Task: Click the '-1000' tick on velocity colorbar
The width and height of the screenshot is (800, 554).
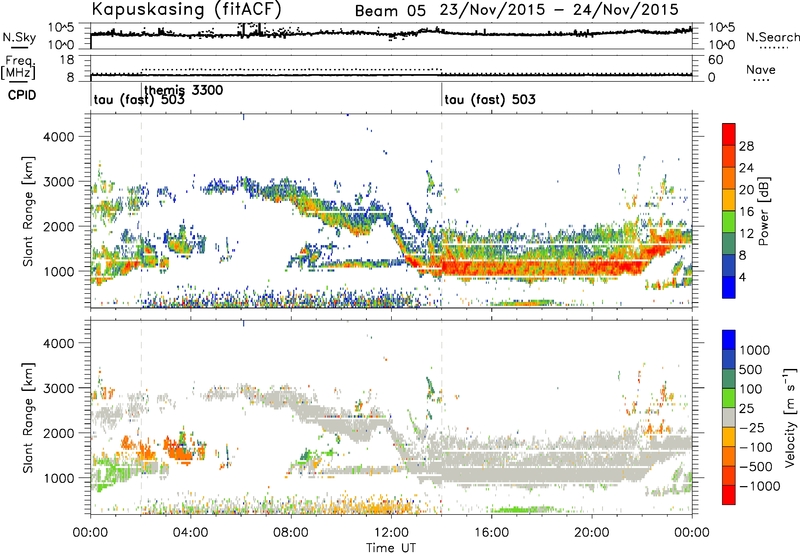Action: [759, 486]
